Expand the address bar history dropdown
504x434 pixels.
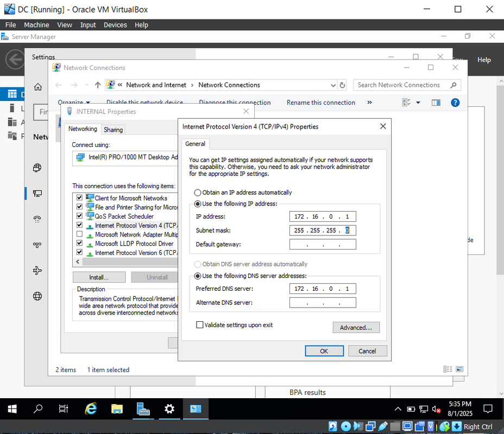click(x=333, y=85)
